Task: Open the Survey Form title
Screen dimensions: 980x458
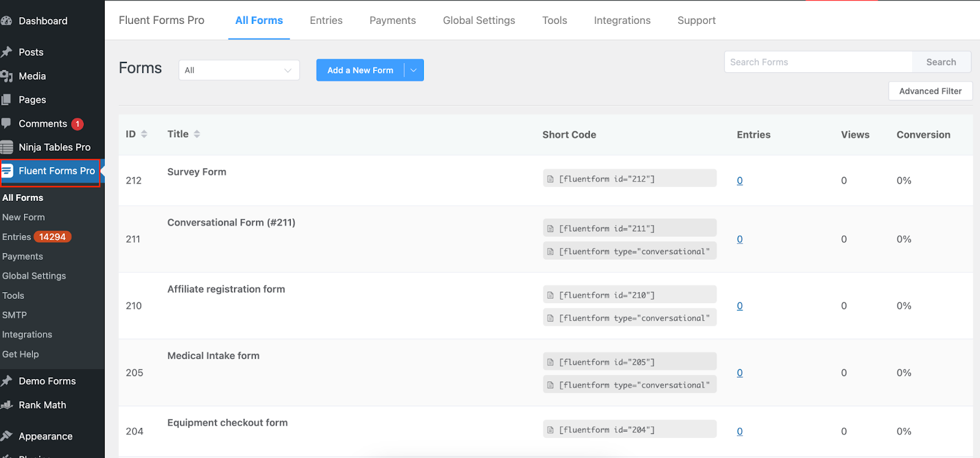Action: click(197, 172)
